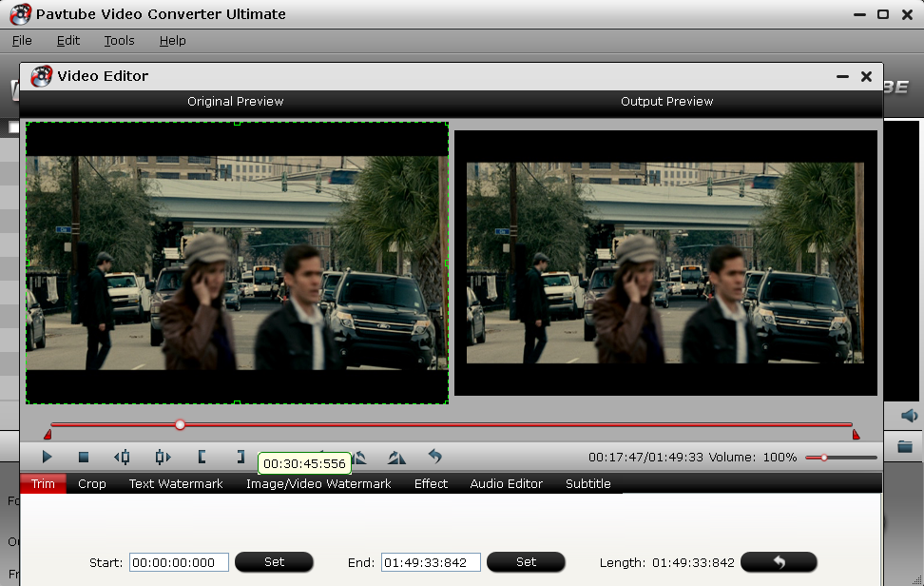Click Set button next to End time

(527, 562)
